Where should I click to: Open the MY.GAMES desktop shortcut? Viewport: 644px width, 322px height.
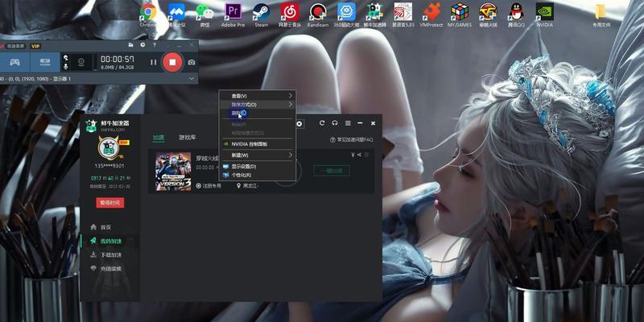(460, 14)
